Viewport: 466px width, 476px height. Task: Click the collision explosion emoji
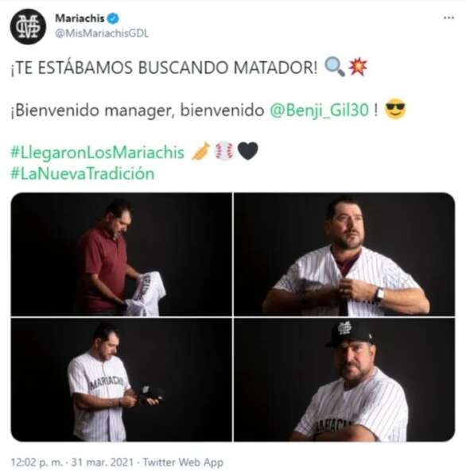pos(358,67)
